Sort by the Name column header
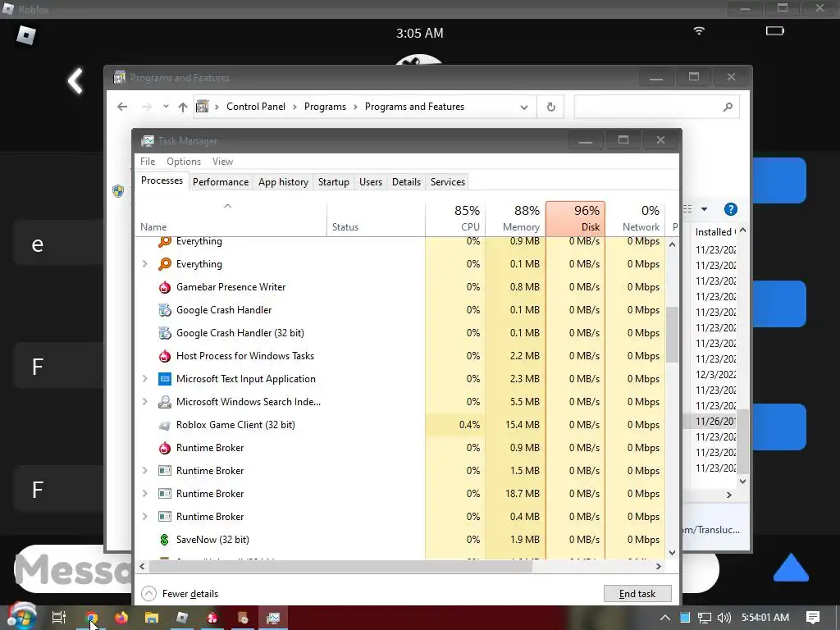 click(x=231, y=218)
